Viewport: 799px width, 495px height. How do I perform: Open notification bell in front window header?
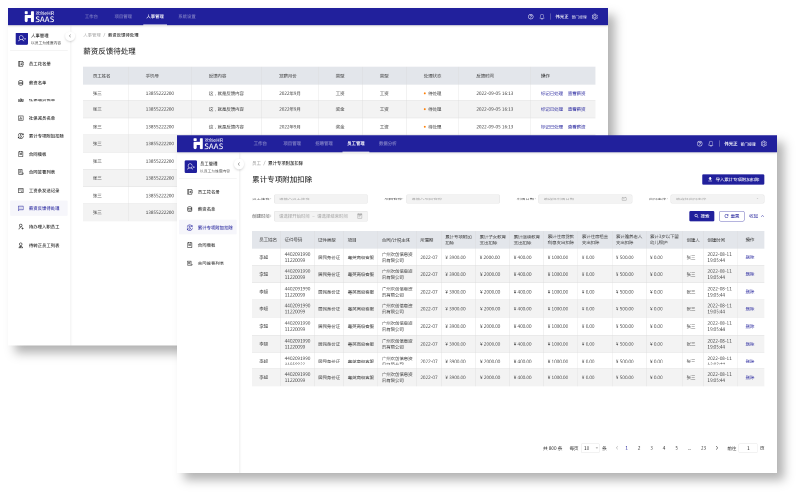click(710, 144)
